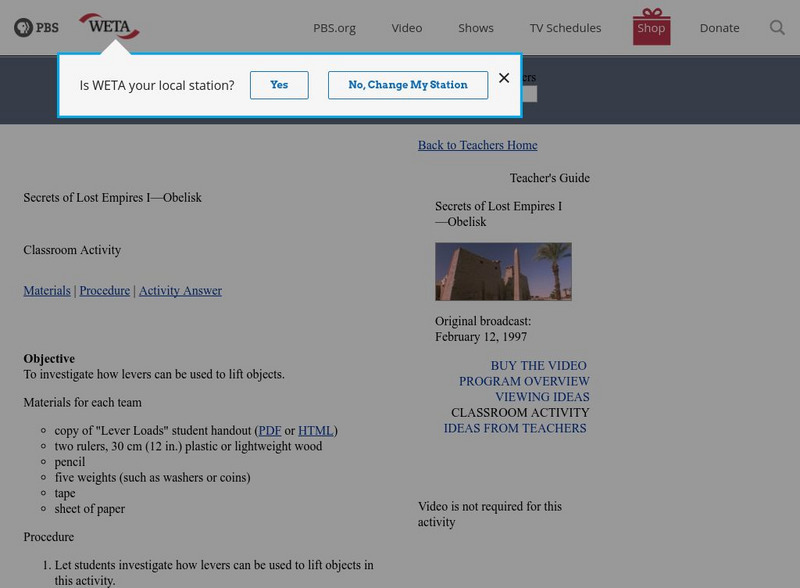Click 'Materials for each team' text
This screenshot has height=588, width=800.
(83, 402)
